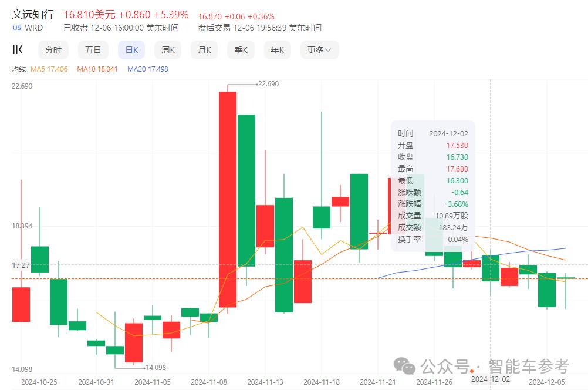Click the 2024-12-02 date marker on the axis
This screenshot has height=390, width=588.
coord(491,379)
